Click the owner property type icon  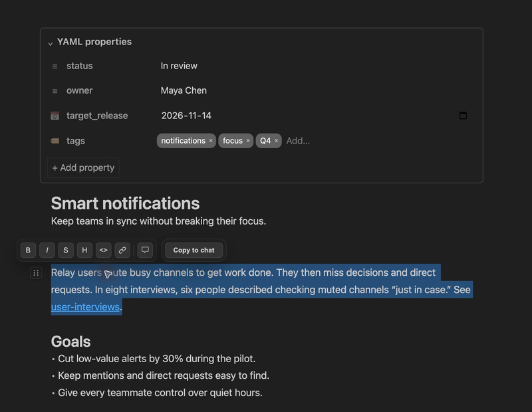click(x=55, y=91)
